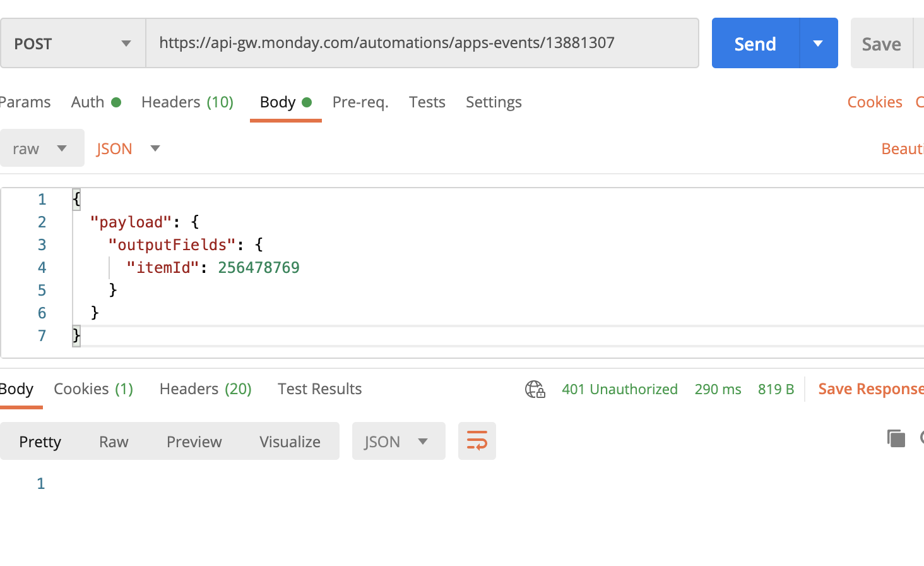Select Visualize response view
Image resolution: width=924 pixels, height=566 pixels.
tap(290, 442)
